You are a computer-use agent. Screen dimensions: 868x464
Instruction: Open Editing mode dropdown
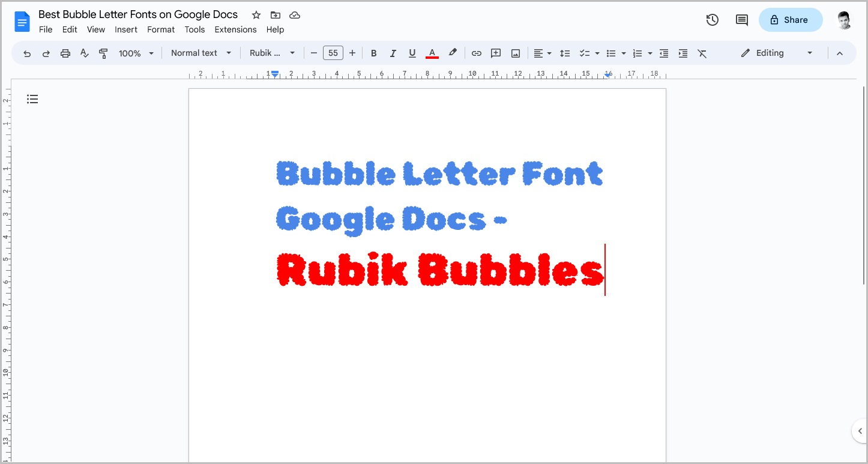pos(777,53)
